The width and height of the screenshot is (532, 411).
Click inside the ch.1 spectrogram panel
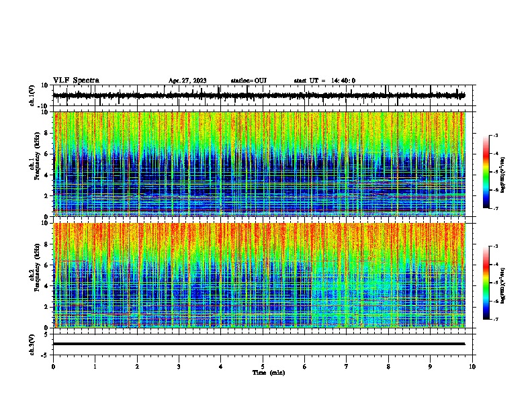click(259, 164)
